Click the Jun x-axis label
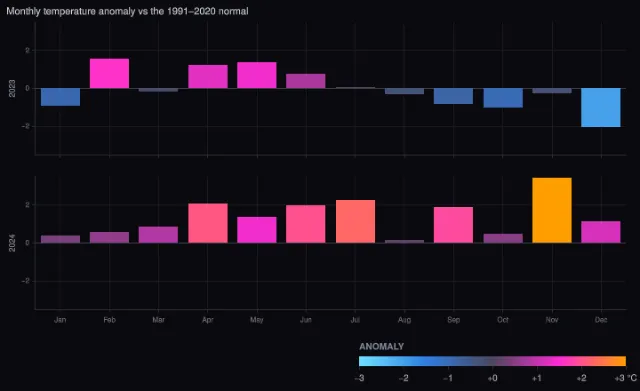The height and width of the screenshot is (391, 640). pyautogui.click(x=306, y=320)
